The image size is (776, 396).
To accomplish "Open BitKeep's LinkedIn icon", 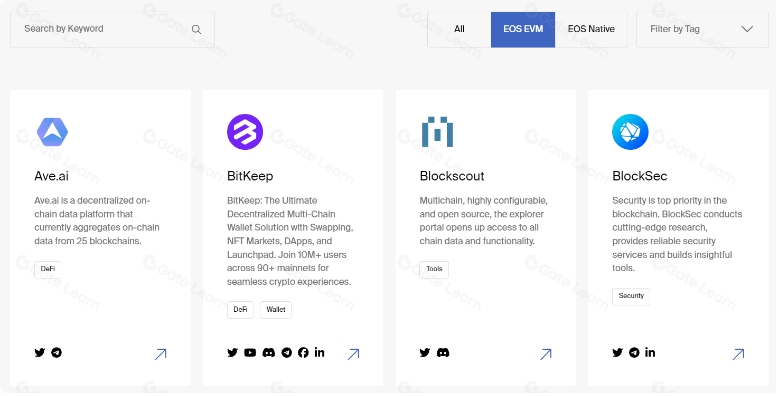I will click(320, 352).
